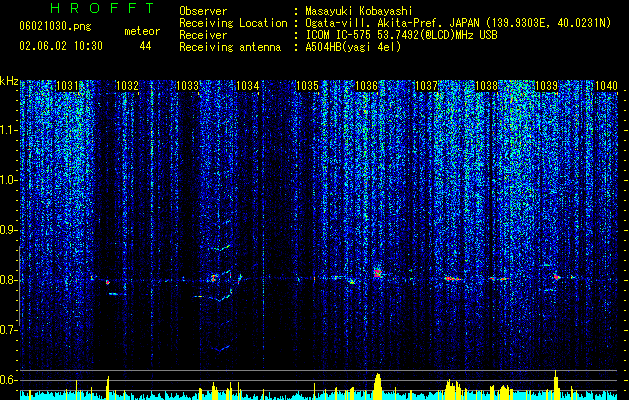Click the 1037 time marker
The height and width of the screenshot is (400, 629).
426,86
